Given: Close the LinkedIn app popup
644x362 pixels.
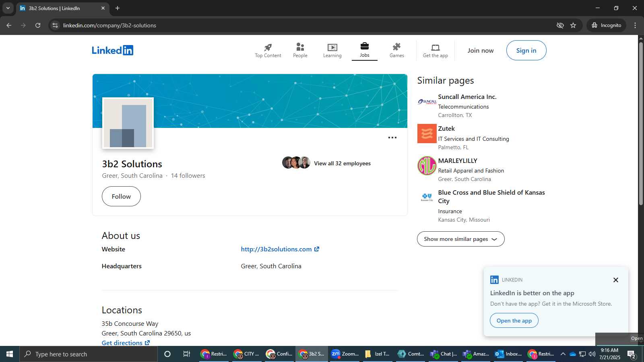Looking at the screenshot, I should [615, 280].
